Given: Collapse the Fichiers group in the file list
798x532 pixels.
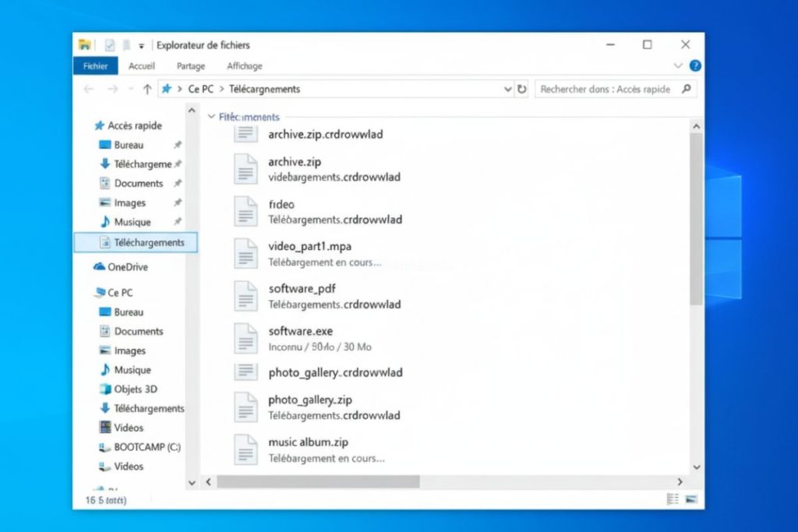Looking at the screenshot, I should tap(211, 117).
